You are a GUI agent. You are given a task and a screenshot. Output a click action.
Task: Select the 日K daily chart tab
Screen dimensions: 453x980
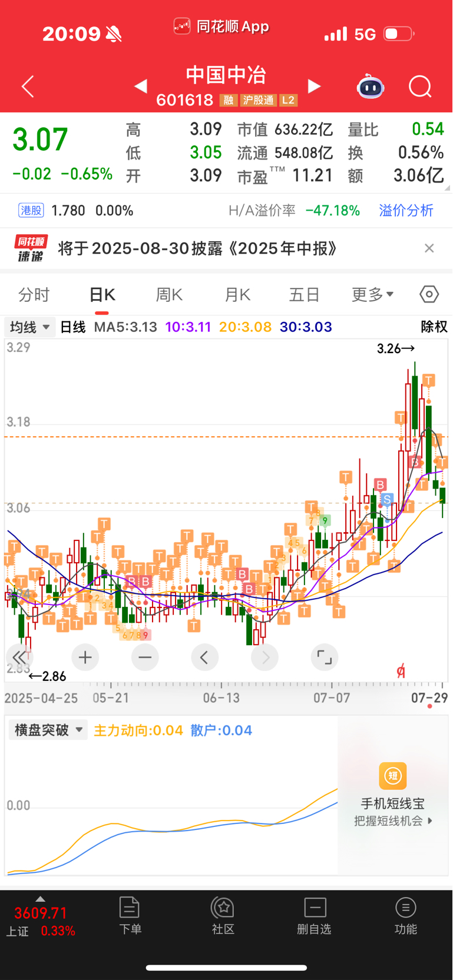102,294
